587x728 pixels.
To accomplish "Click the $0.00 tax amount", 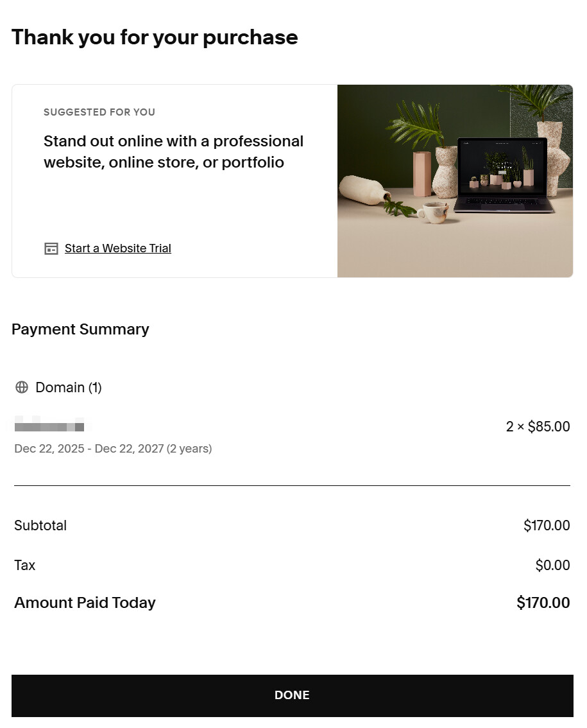I will coord(552,565).
